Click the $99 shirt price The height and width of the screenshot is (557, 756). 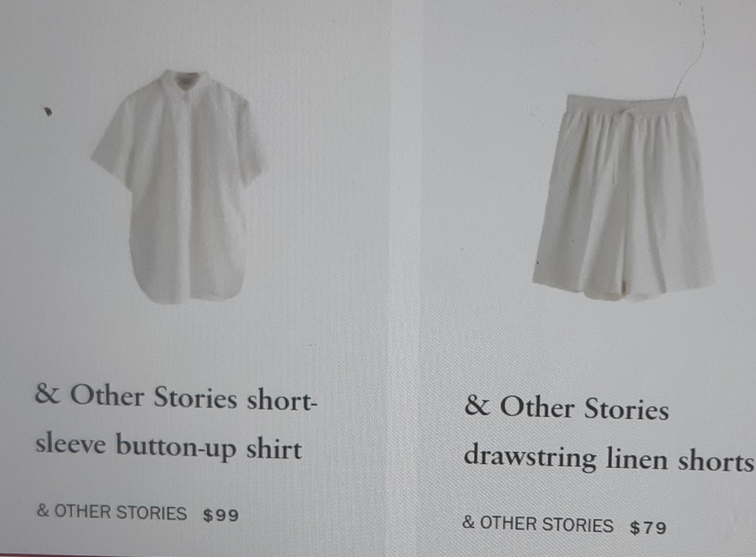click(x=221, y=516)
